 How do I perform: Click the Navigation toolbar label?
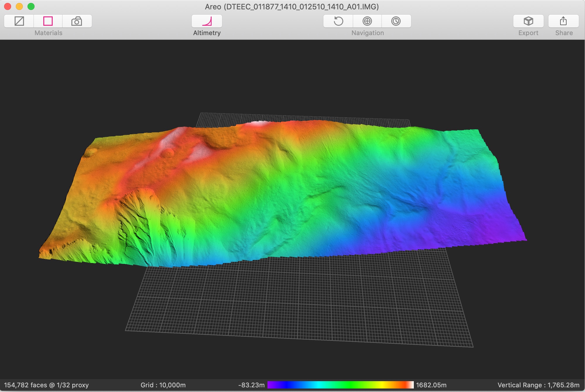368,33
